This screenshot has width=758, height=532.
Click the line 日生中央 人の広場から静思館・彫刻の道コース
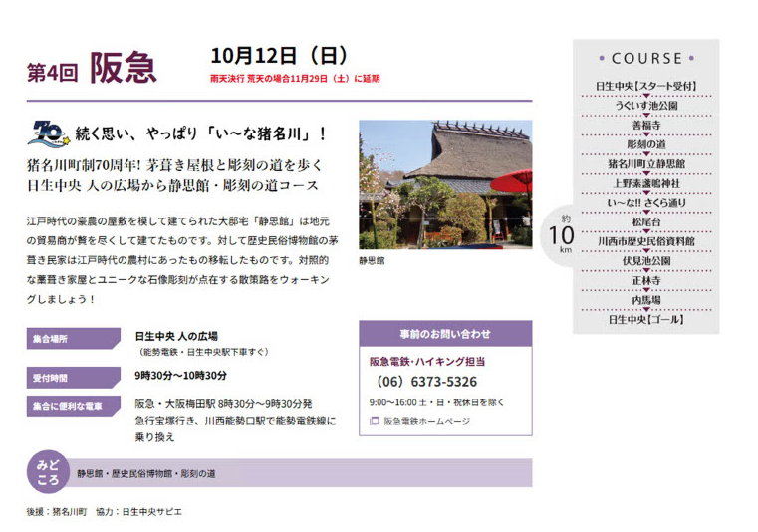(172, 185)
